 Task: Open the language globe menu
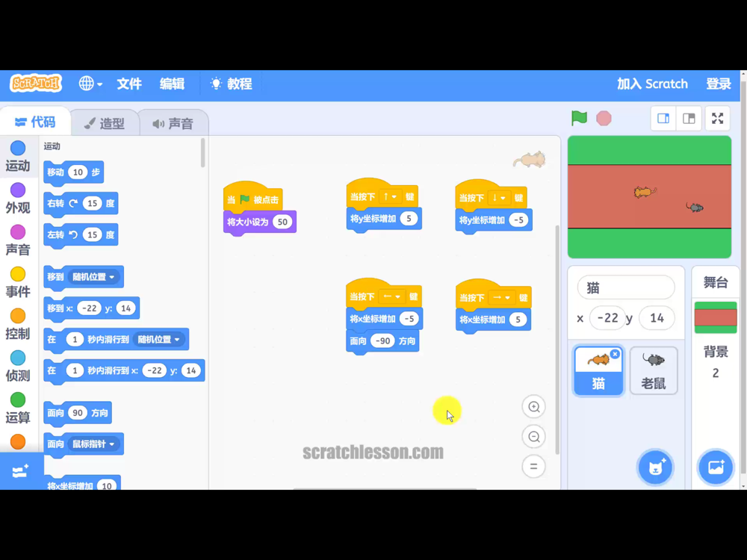point(90,84)
